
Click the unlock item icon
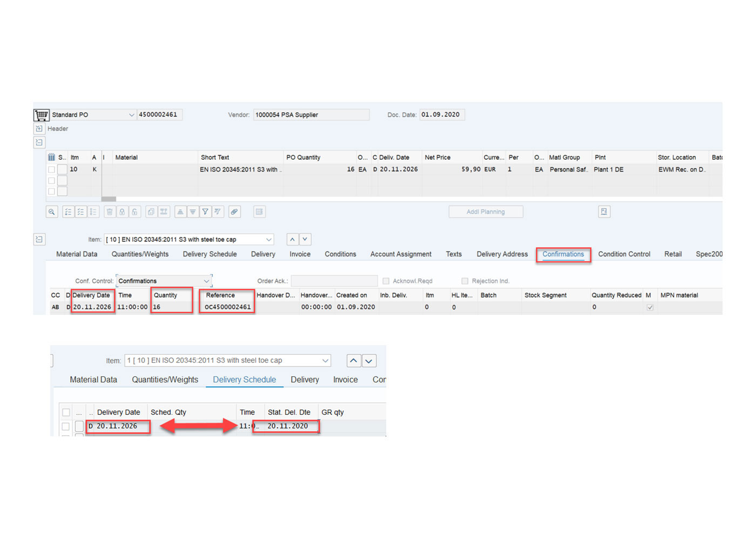click(x=134, y=211)
